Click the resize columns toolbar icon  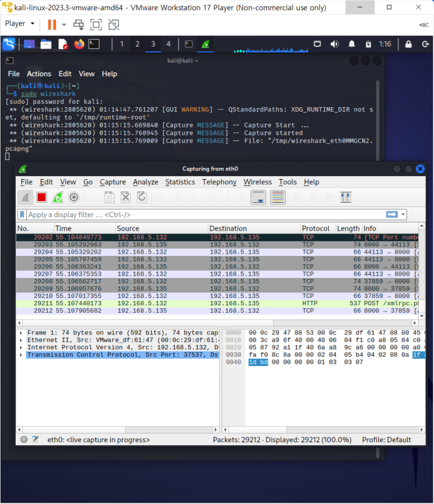[346, 198]
